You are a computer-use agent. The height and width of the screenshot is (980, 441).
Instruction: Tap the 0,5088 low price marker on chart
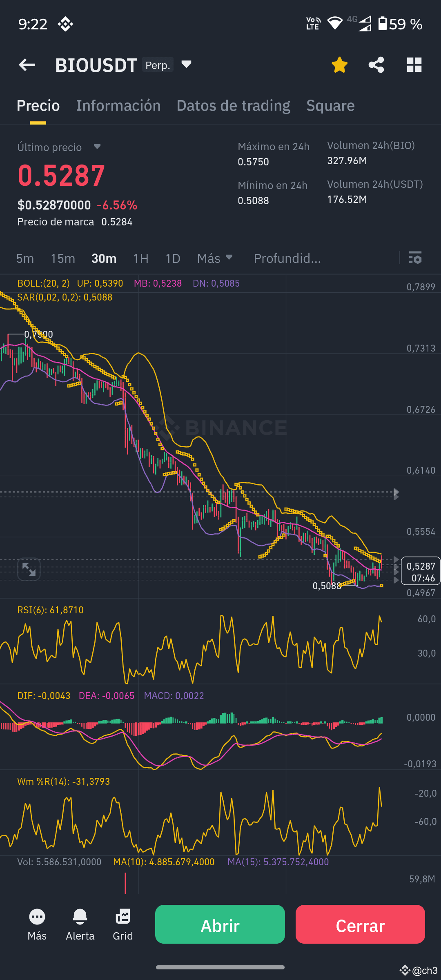click(327, 586)
